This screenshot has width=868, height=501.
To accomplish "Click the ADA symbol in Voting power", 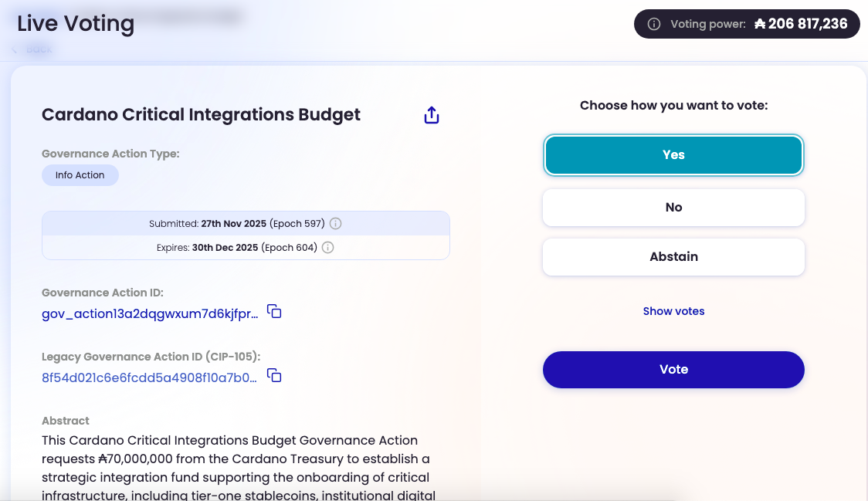I will coord(760,24).
